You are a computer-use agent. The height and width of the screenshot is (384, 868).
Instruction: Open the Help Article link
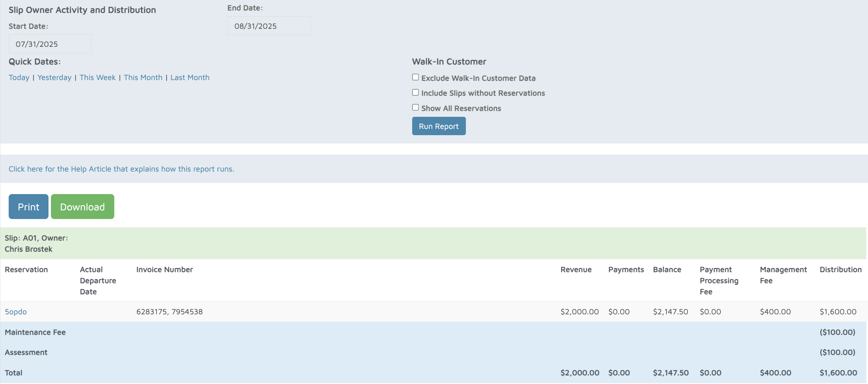click(121, 169)
